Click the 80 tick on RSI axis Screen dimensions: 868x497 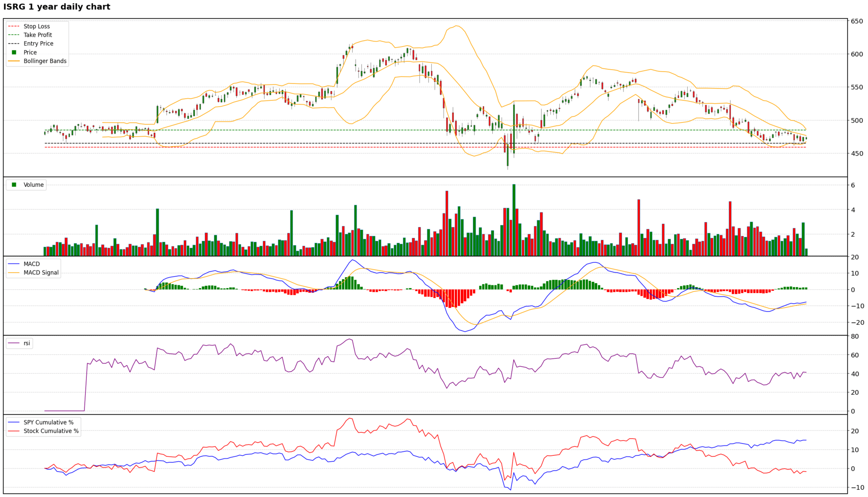click(x=855, y=336)
